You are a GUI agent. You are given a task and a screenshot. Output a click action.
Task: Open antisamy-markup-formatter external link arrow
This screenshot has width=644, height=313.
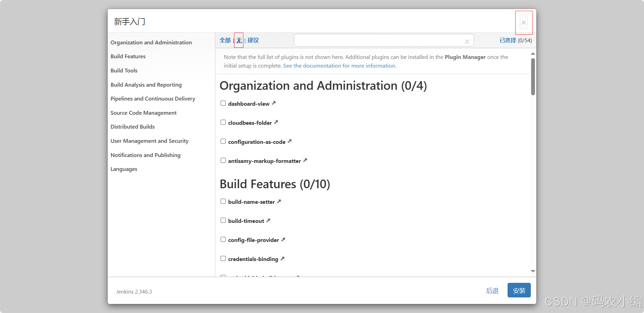(305, 160)
